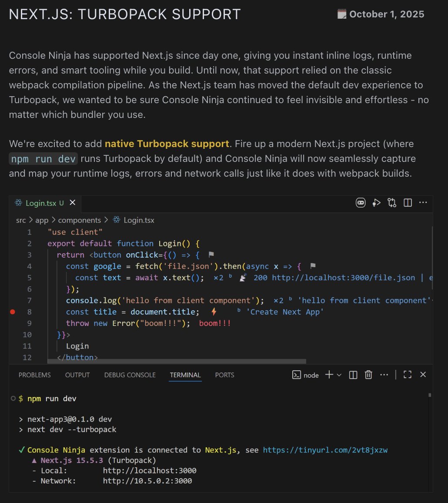Click the network request icon on line 5
Screen dimensions: 448x503
point(243,278)
